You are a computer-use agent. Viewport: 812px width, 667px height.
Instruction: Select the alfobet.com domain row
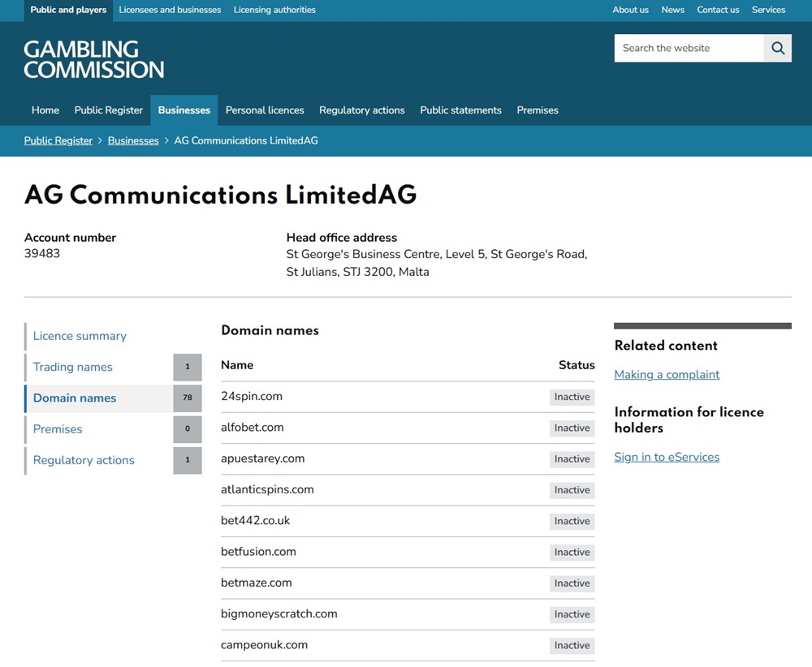tap(408, 428)
